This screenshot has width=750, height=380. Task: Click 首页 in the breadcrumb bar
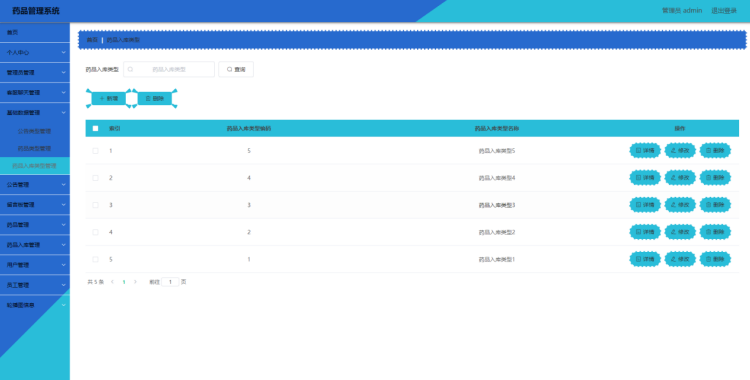click(x=92, y=40)
